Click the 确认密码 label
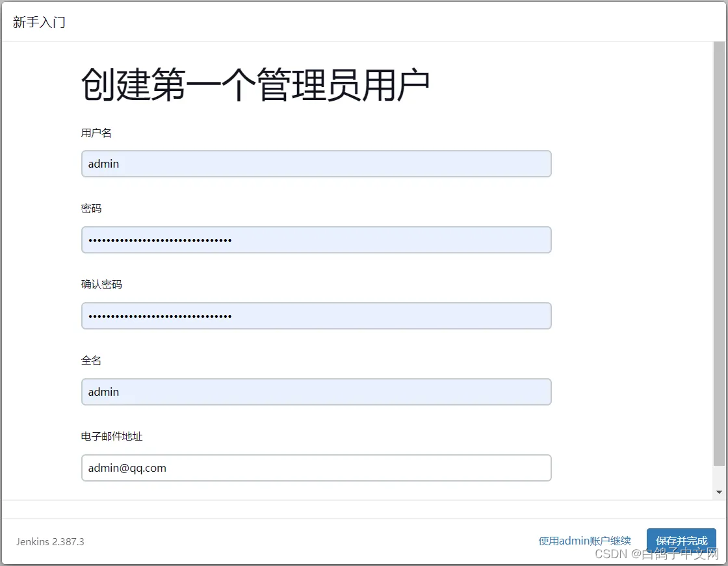728x566 pixels. 101,284
